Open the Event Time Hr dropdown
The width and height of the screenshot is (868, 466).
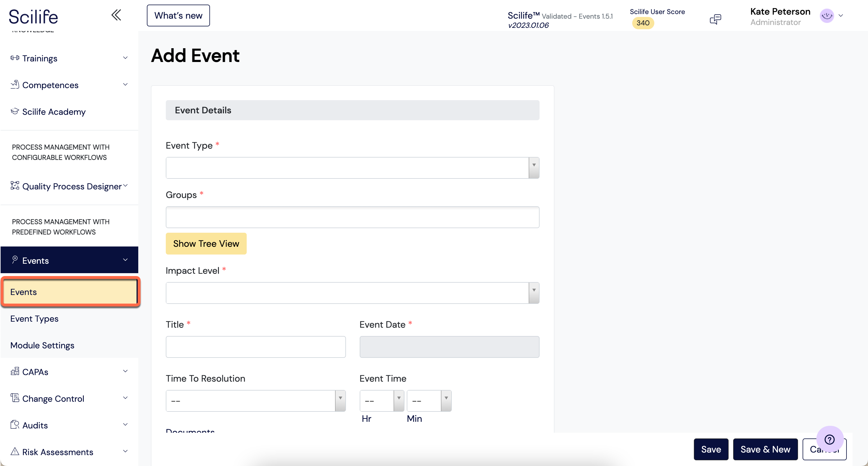(x=382, y=401)
